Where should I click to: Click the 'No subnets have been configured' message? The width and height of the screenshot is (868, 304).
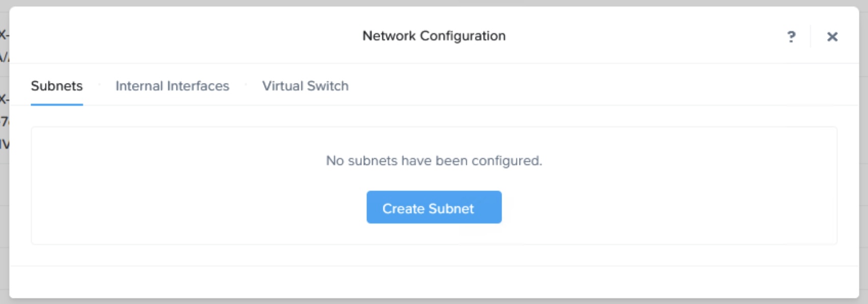click(434, 161)
